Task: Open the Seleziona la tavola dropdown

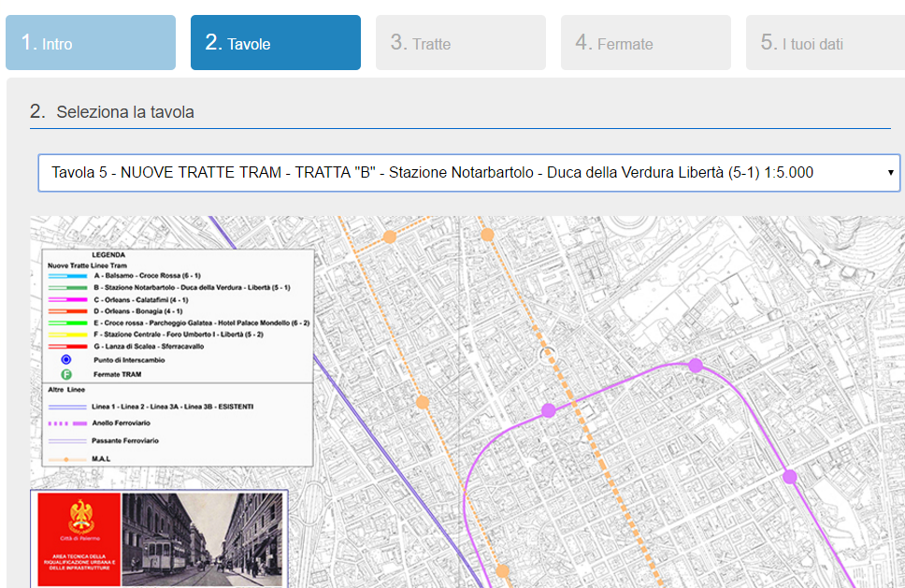Action: point(468,173)
